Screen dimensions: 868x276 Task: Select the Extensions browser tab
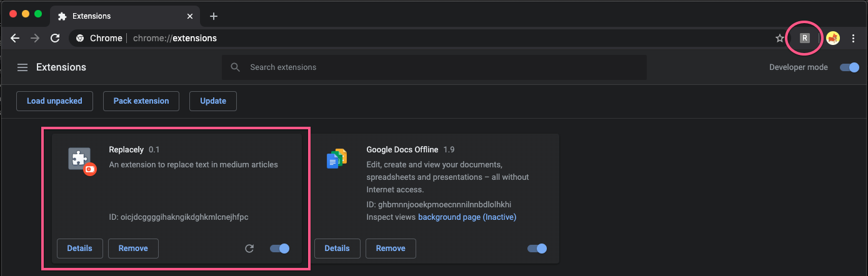click(x=124, y=16)
